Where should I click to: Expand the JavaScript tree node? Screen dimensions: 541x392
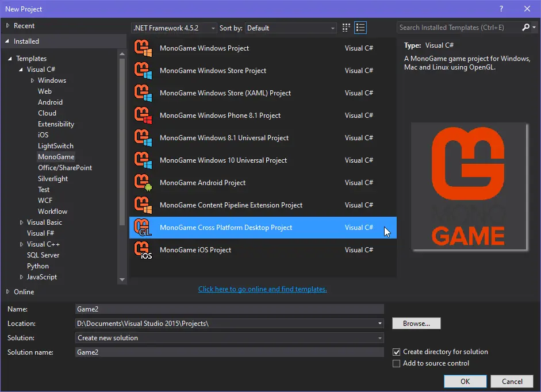[x=21, y=277]
